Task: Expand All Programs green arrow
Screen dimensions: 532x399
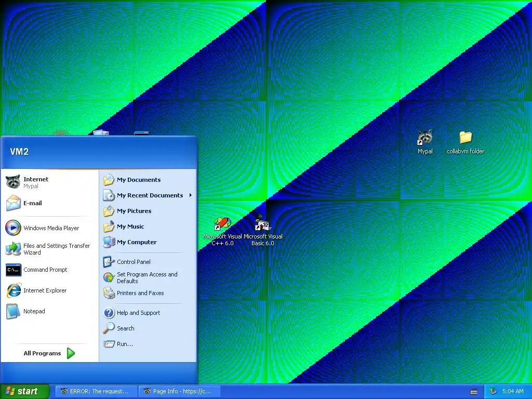Action: click(x=71, y=353)
